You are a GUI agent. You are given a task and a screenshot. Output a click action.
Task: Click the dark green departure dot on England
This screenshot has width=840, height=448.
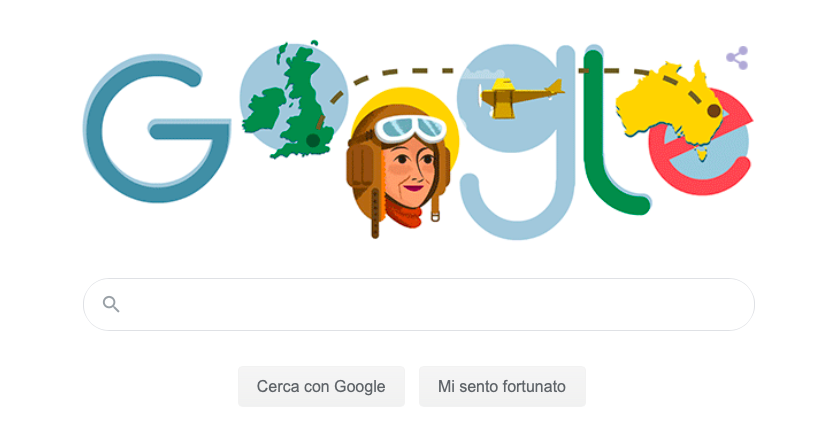point(313,141)
